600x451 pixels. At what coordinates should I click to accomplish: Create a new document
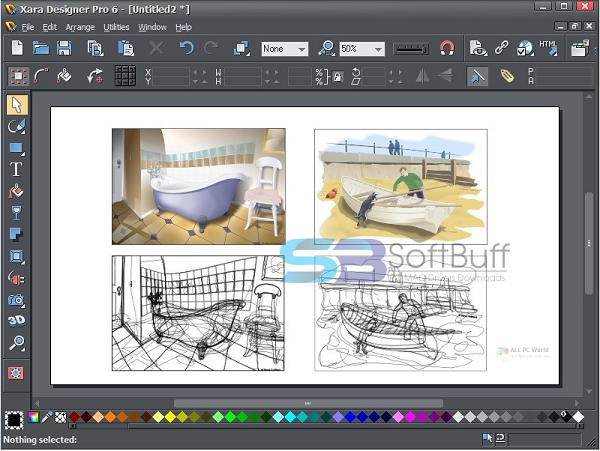click(17, 49)
